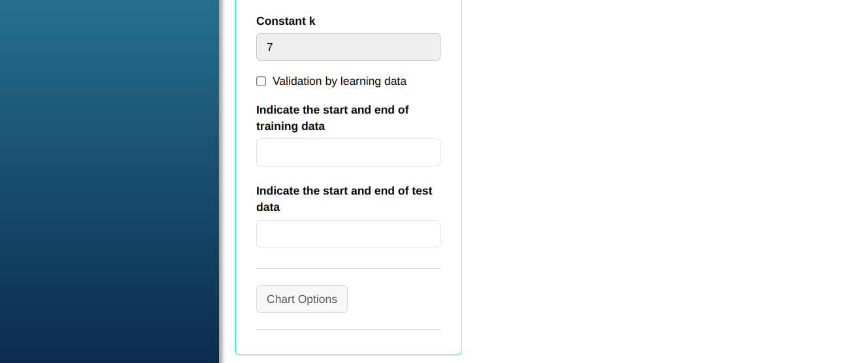This screenshot has height=363, width=868.
Task: Open Chart Options
Action: [302, 299]
